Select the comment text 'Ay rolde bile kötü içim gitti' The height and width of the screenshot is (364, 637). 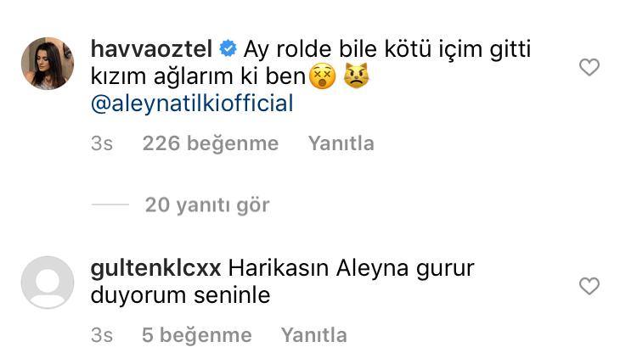(x=387, y=49)
